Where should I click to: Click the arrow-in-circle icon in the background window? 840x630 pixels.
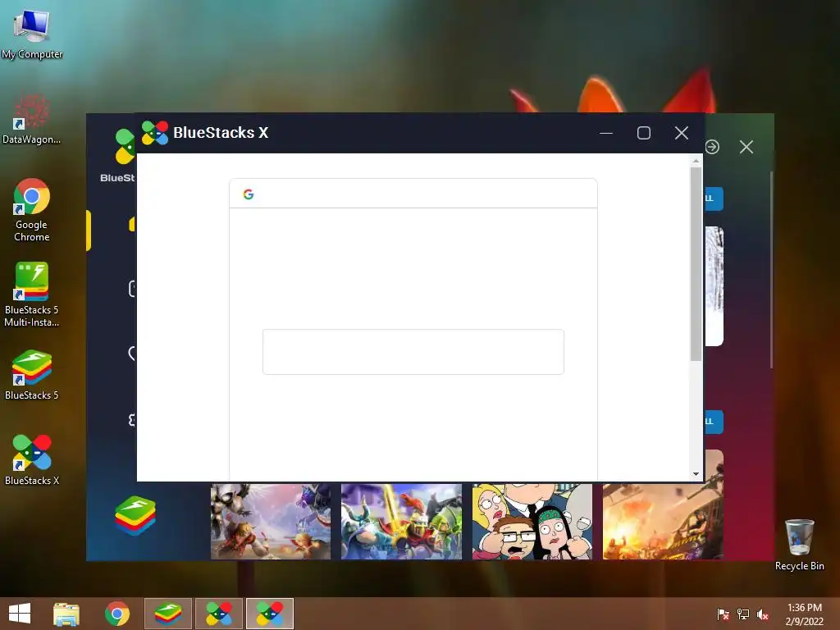tap(712, 147)
